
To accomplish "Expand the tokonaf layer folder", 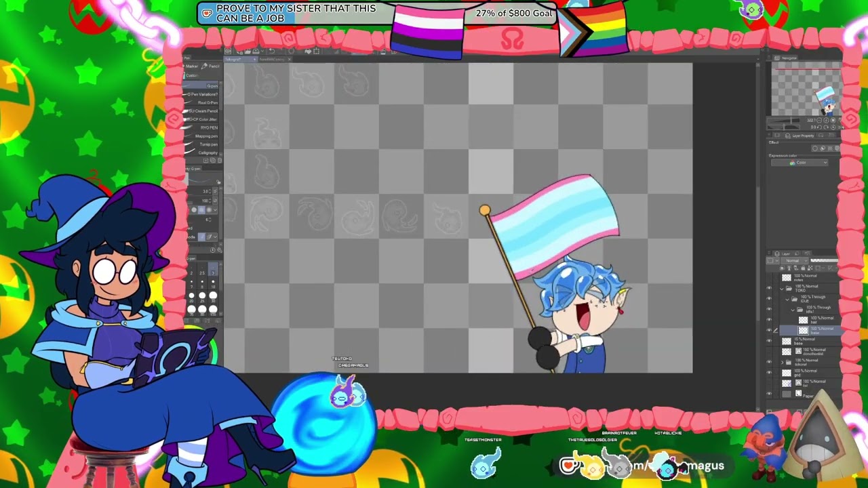I will [x=782, y=362].
